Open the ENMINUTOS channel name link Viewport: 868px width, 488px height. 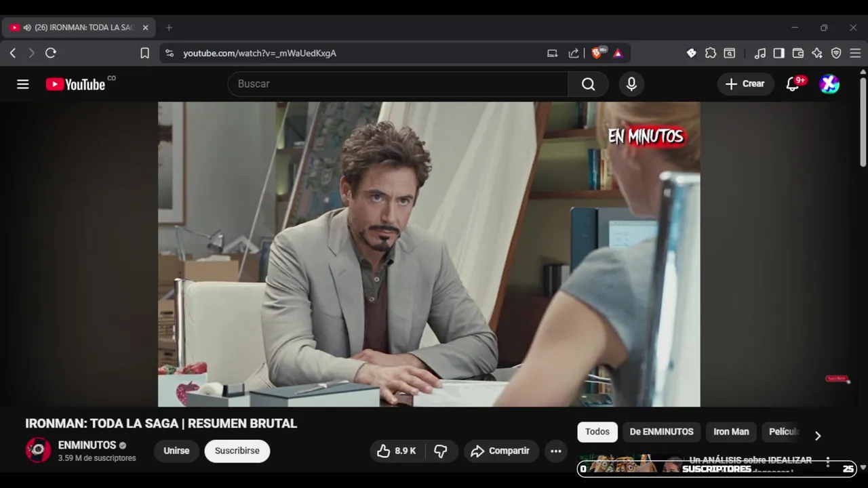[87, 445]
